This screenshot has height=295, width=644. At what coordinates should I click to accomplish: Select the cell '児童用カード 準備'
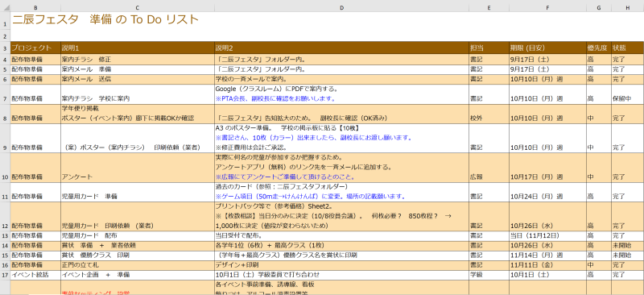(138, 192)
